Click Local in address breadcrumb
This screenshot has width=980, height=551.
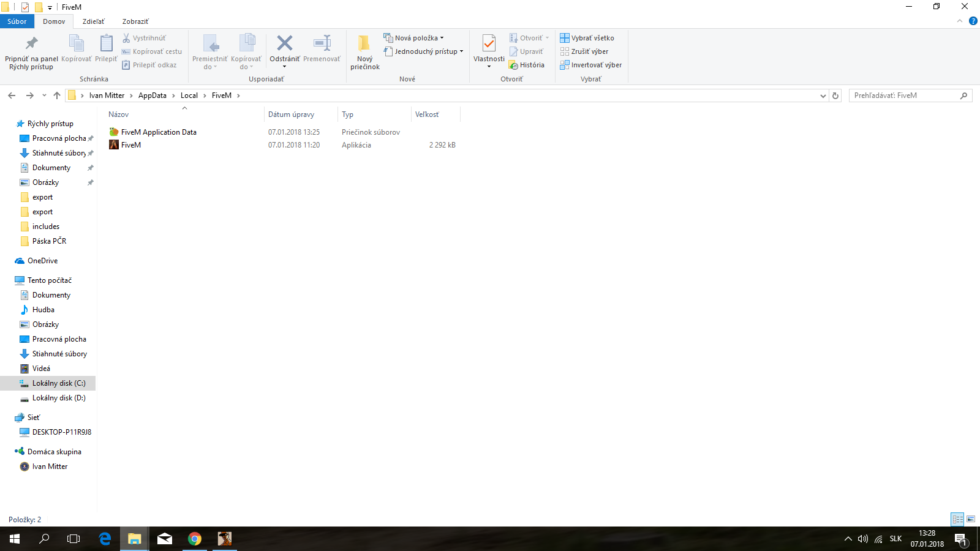point(189,96)
